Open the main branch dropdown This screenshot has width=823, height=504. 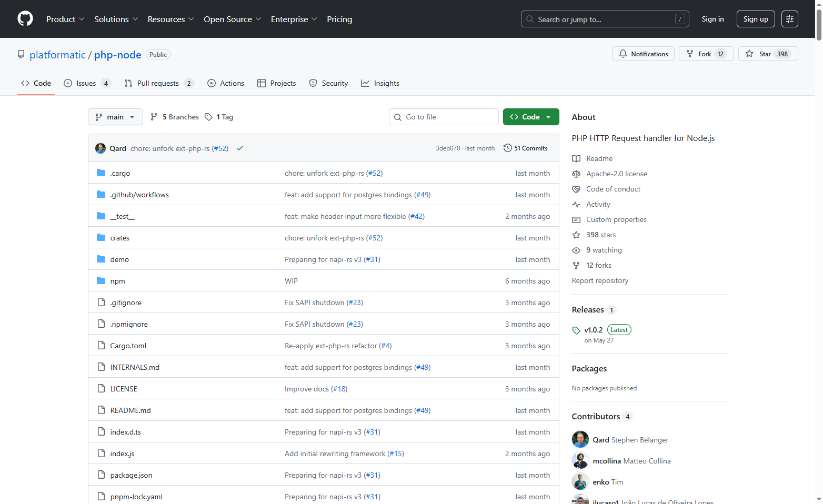pos(115,117)
